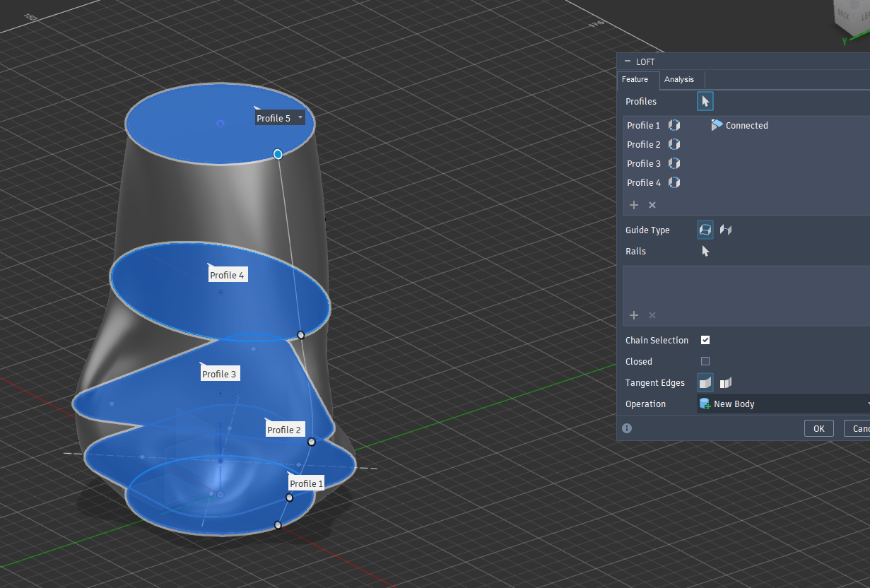Disable the Chain Selection checkbox
Screen dimensions: 870x588
[x=705, y=340]
